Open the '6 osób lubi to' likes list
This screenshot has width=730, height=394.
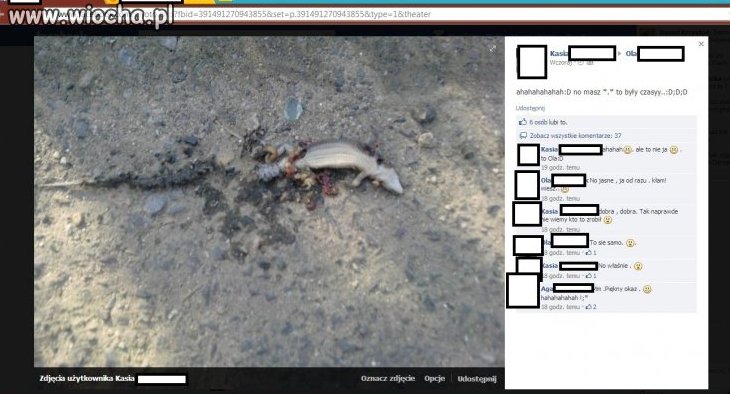(x=548, y=122)
